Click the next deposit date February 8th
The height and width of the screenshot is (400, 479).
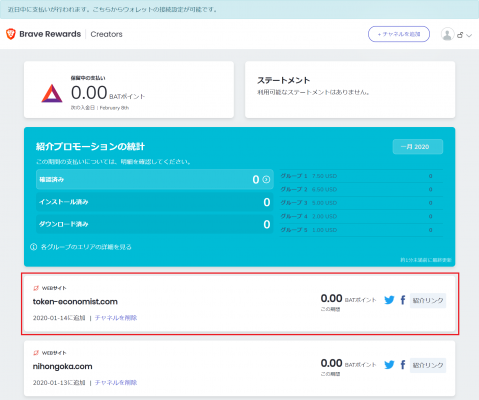[x=100, y=108]
